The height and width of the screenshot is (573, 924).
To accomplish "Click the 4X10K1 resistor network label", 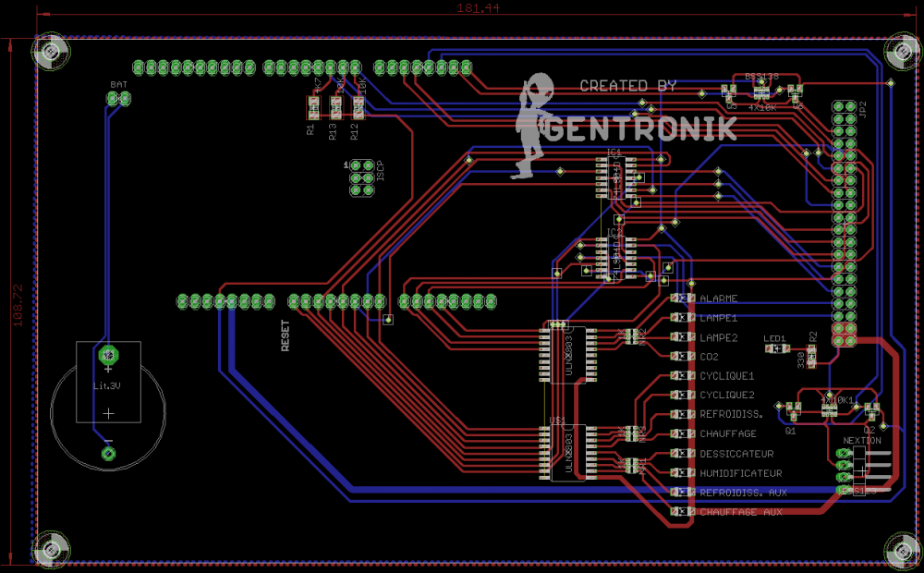I will [837, 400].
